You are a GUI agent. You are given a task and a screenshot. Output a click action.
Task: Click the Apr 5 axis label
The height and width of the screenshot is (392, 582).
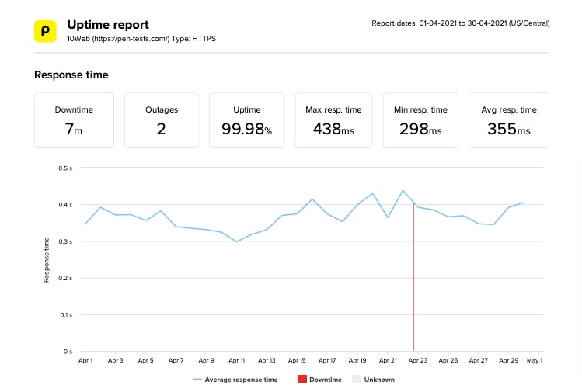145,360
